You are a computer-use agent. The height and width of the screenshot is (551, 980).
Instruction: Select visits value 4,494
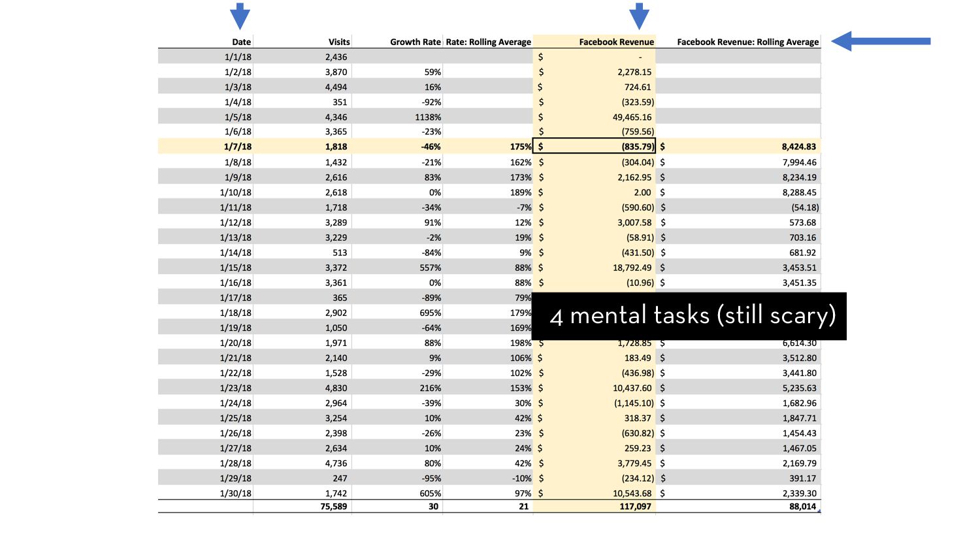336,87
